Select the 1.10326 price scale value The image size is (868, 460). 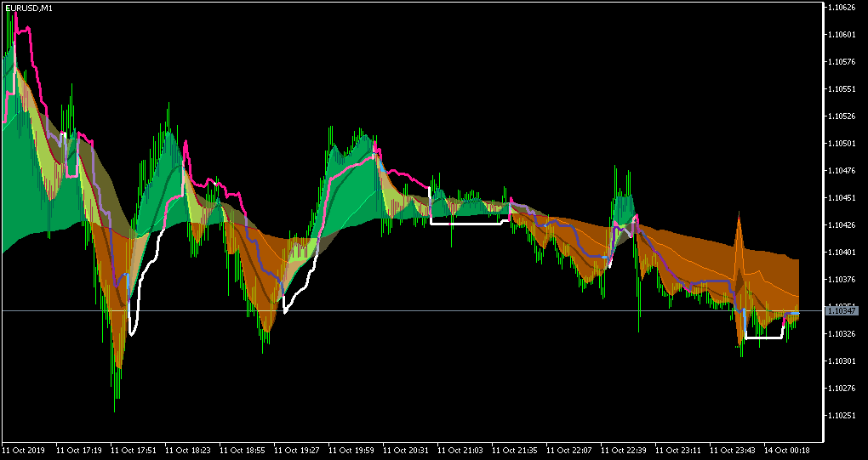tap(842, 334)
